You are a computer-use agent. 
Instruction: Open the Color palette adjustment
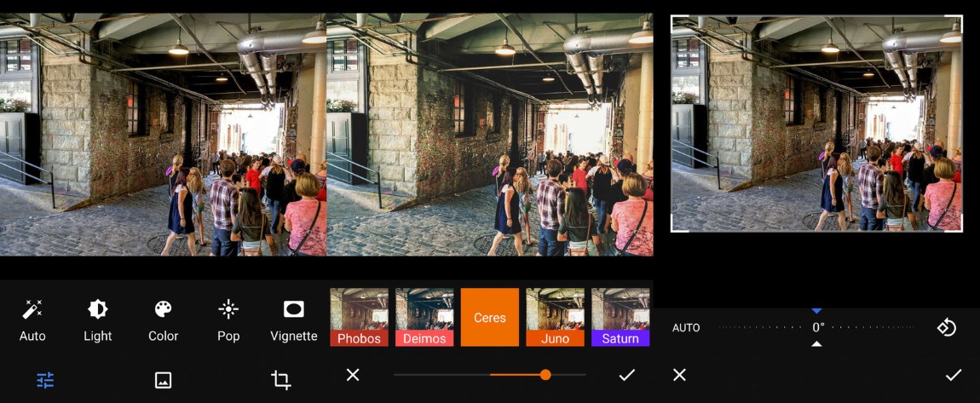[x=163, y=320]
